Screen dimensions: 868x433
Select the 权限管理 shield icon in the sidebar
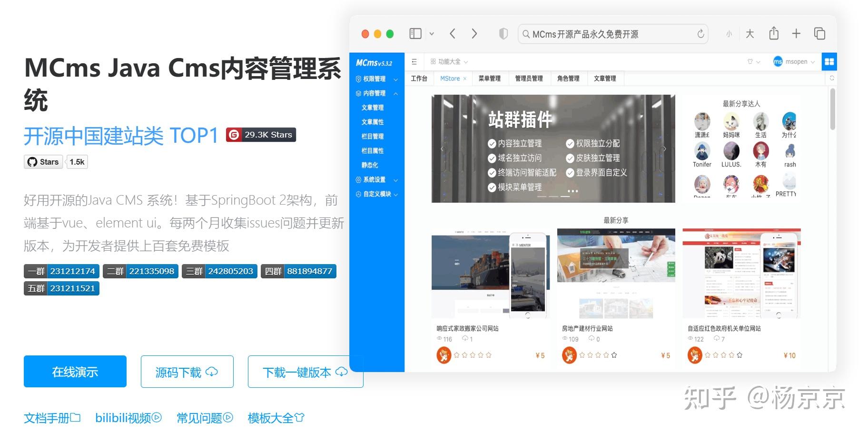point(358,79)
